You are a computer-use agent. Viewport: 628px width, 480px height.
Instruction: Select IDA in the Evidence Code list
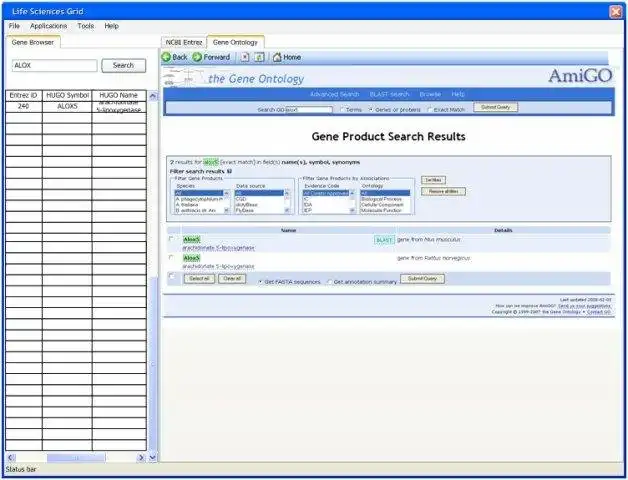[326, 204]
